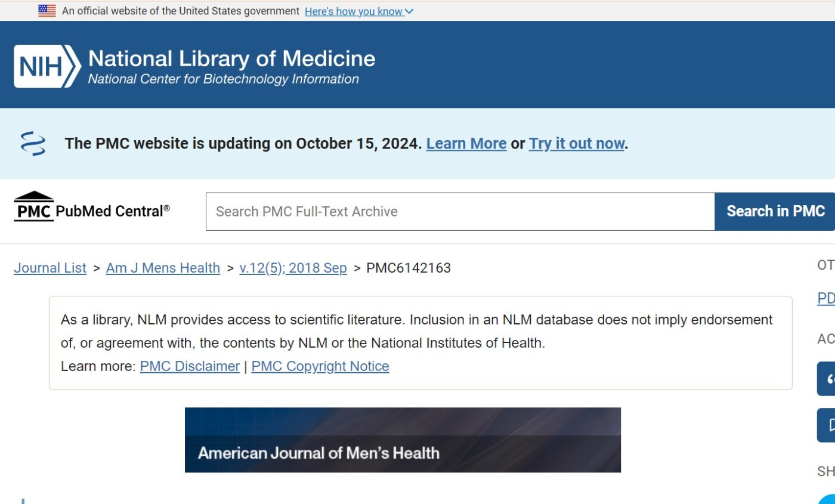Open the Try it out now link
This screenshot has width=835, height=504.
(x=577, y=144)
